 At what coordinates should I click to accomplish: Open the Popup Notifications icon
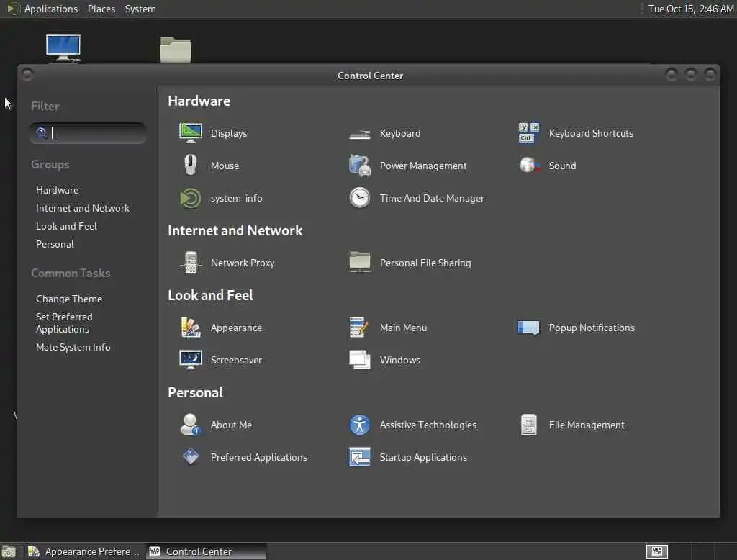[529, 328]
